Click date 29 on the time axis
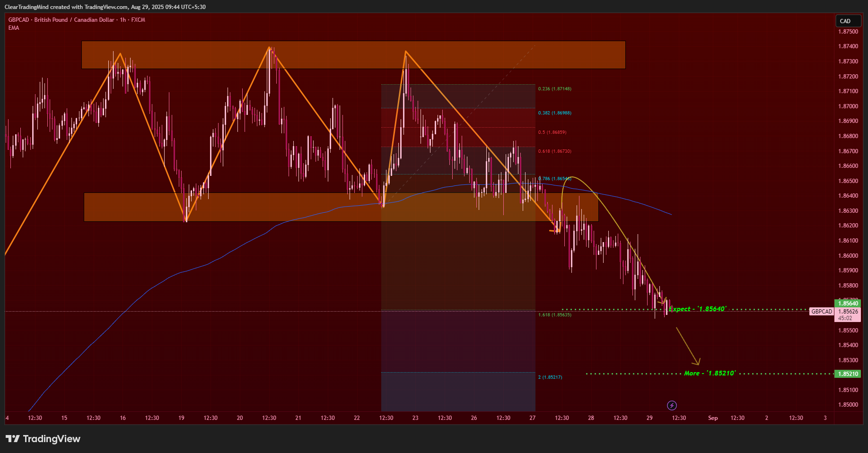The width and height of the screenshot is (868, 453). pos(649,418)
